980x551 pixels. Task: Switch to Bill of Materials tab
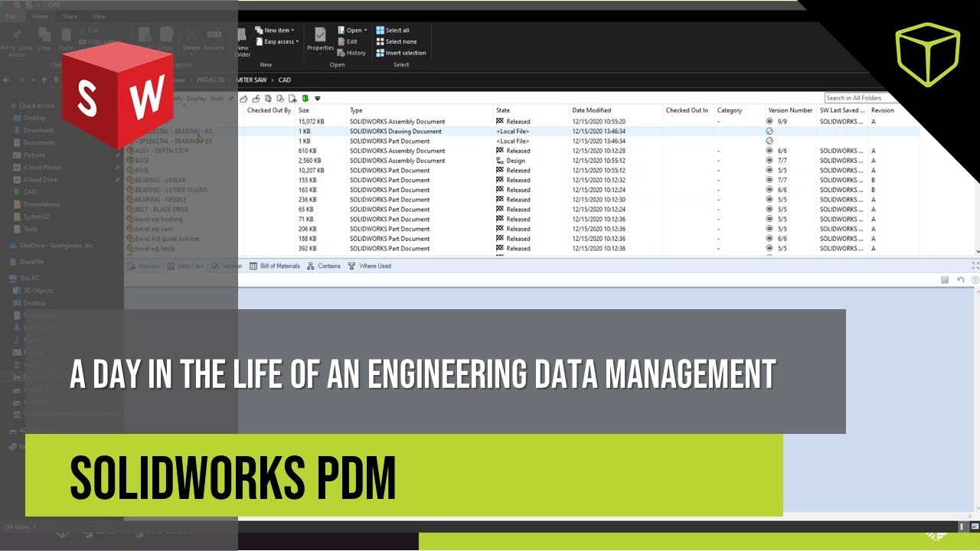click(x=275, y=266)
